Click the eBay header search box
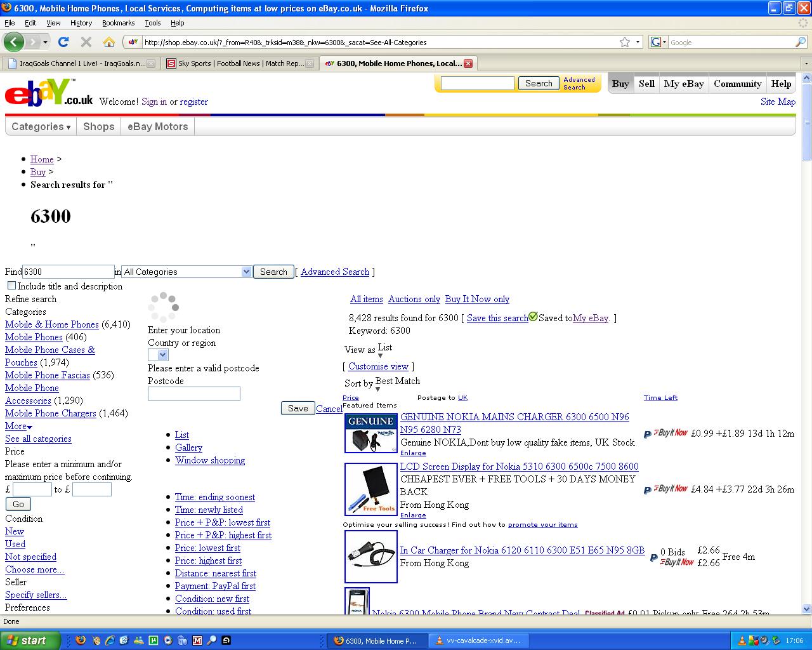This screenshot has height=650, width=812. point(478,83)
